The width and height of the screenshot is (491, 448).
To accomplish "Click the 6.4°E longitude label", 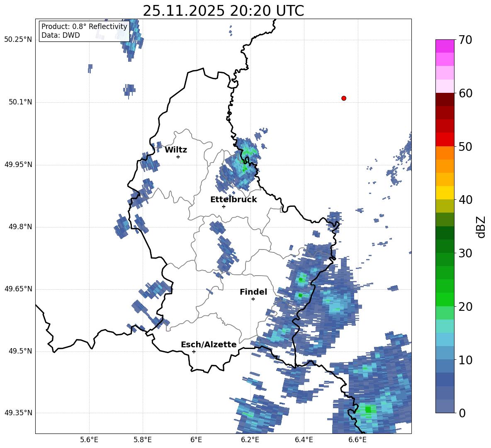I will tap(304, 440).
